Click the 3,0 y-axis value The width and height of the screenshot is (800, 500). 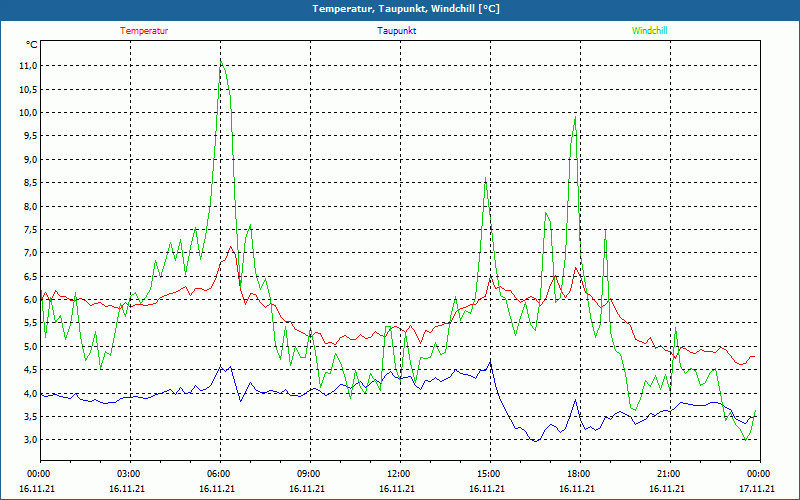pyautogui.click(x=30, y=440)
